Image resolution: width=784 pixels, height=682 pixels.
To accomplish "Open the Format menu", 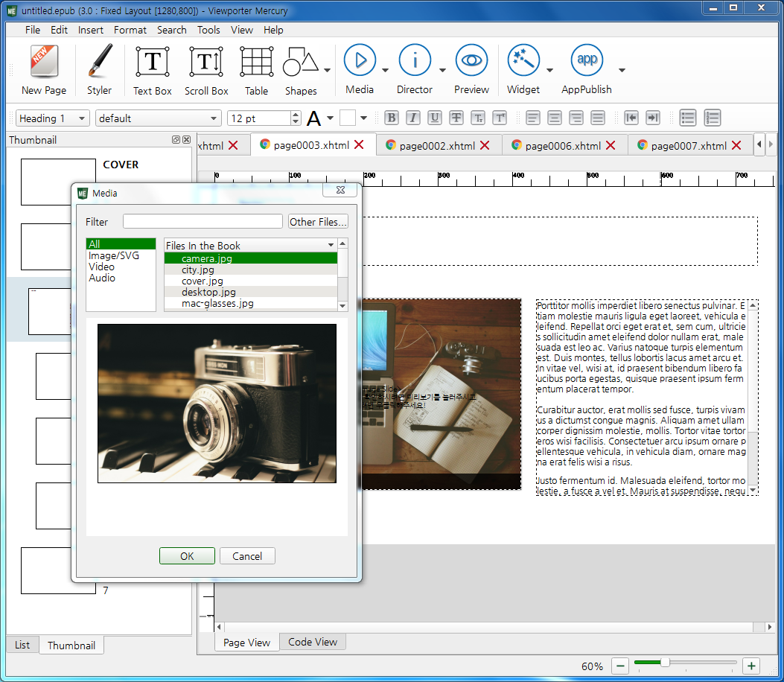I will tap(130, 30).
